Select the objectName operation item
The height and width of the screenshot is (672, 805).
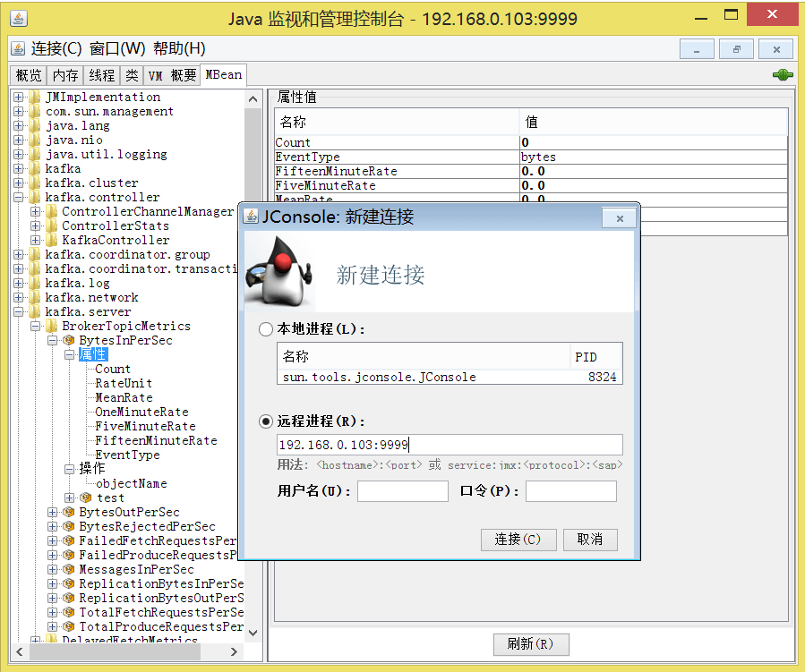132,483
